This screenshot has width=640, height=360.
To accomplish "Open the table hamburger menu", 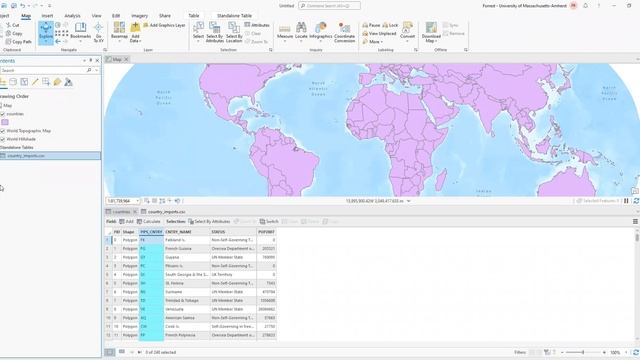I will pos(635,222).
